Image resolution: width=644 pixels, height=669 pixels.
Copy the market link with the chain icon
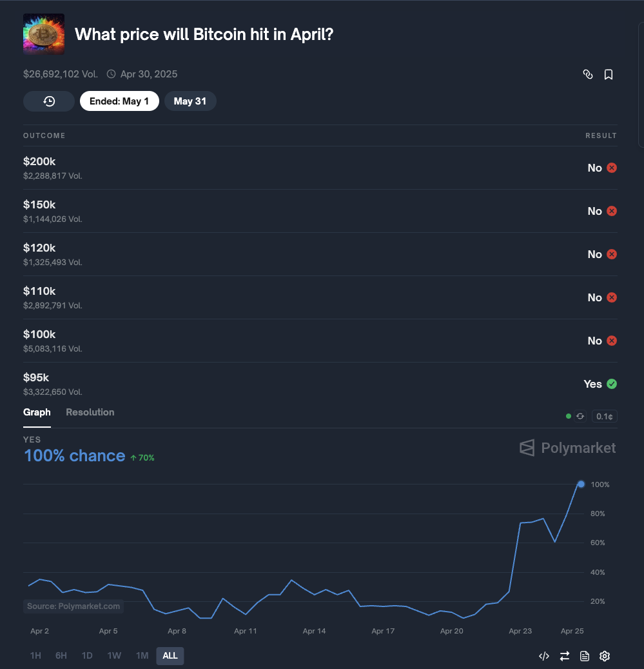[587, 74]
